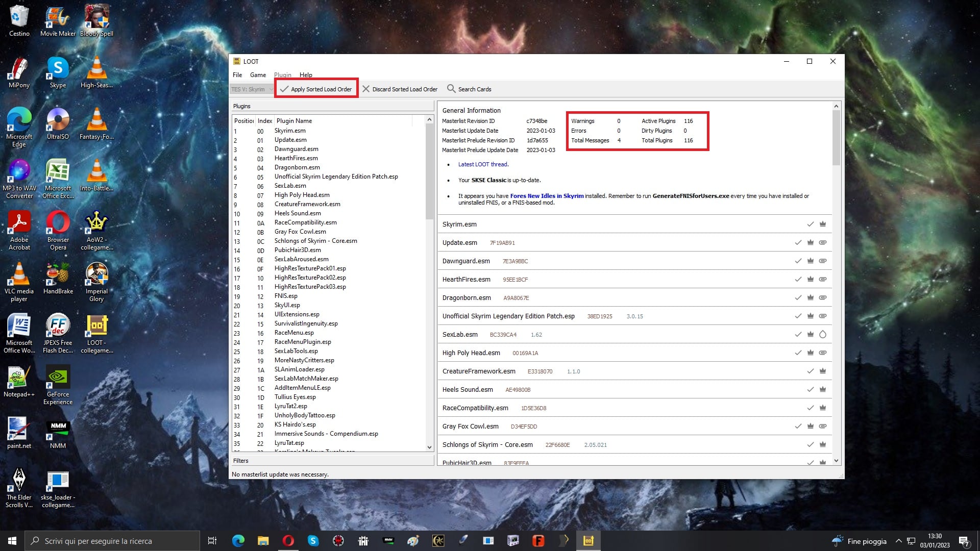Open GeForce Experience desktop icon
The width and height of the screenshot is (980, 551).
(x=58, y=385)
